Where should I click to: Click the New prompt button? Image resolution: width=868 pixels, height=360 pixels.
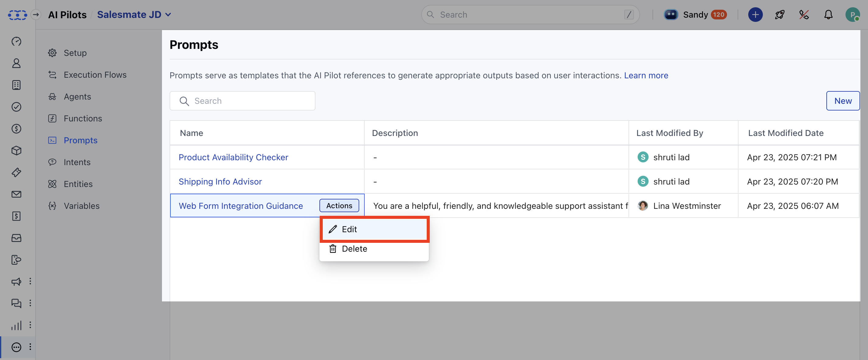tap(843, 101)
